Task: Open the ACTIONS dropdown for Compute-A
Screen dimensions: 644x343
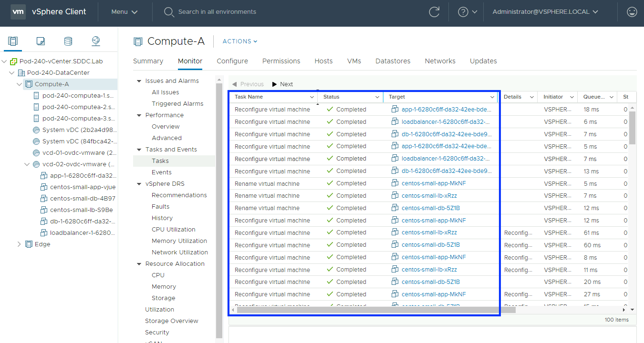Action: click(240, 41)
